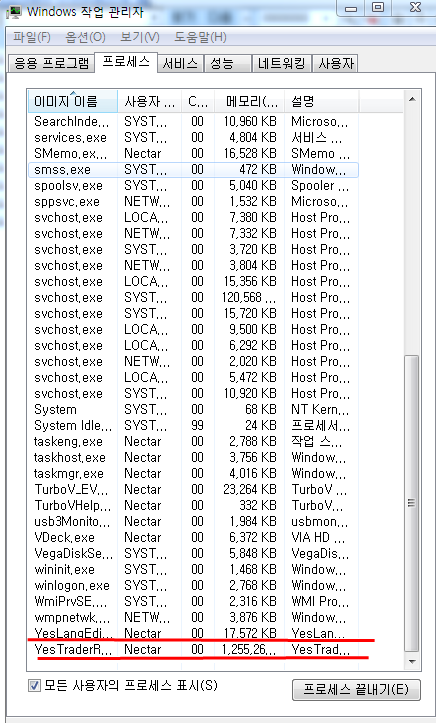The height and width of the screenshot is (723, 436).
Task: Click the scrollbar up arrow
Action: click(x=412, y=99)
